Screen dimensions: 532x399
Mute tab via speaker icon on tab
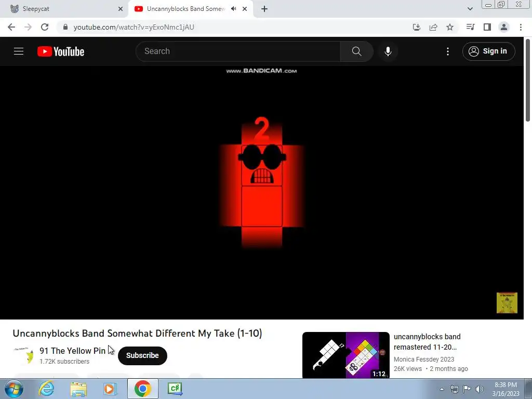[233, 9]
